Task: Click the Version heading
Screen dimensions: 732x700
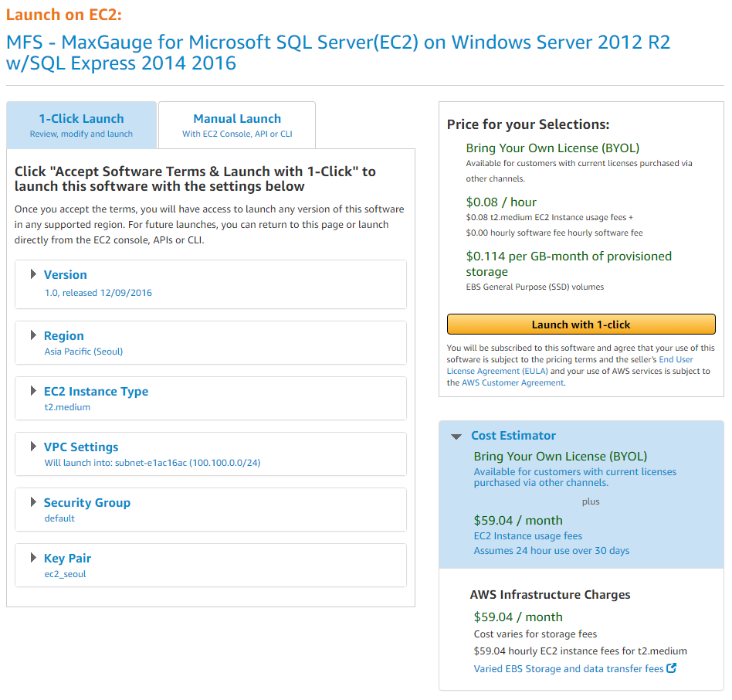Action: click(x=66, y=274)
